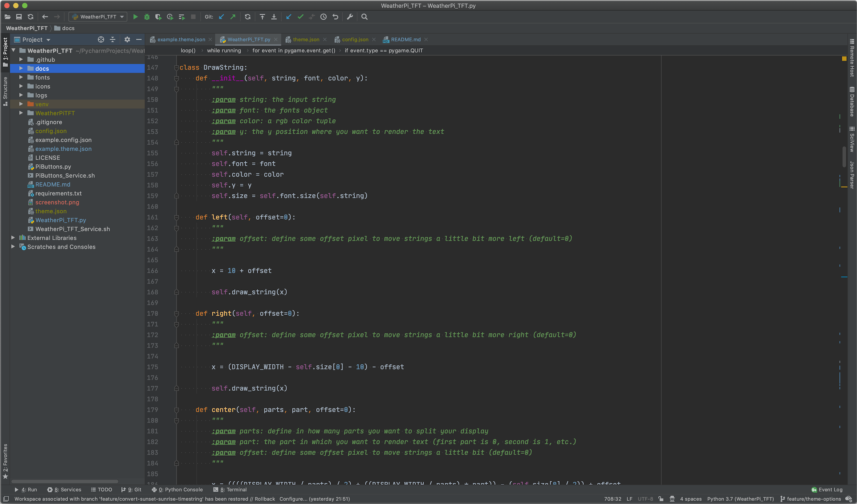The image size is (857, 504).
Task: Collapse the WeatherPi_TFT root project node
Action: (13, 50)
